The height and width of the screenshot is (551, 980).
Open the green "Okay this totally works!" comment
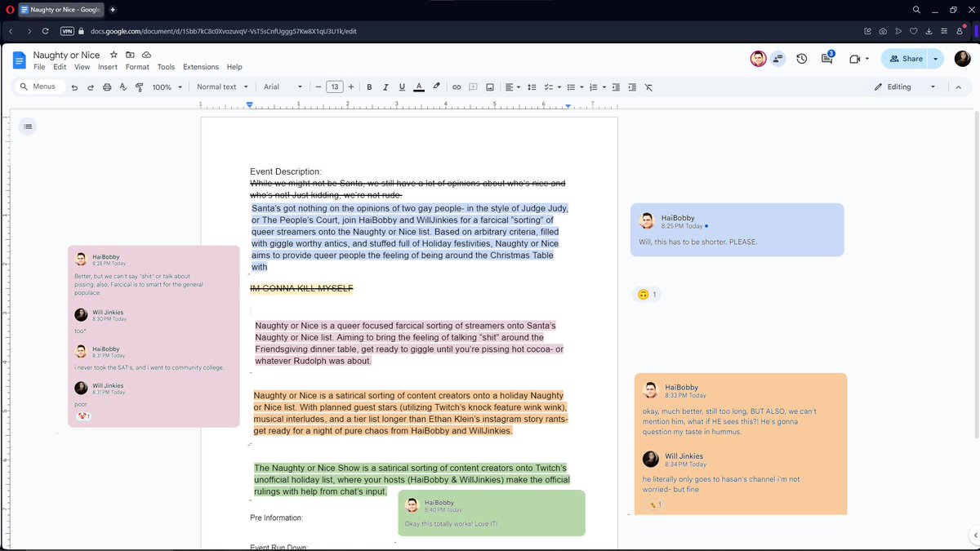(x=492, y=513)
